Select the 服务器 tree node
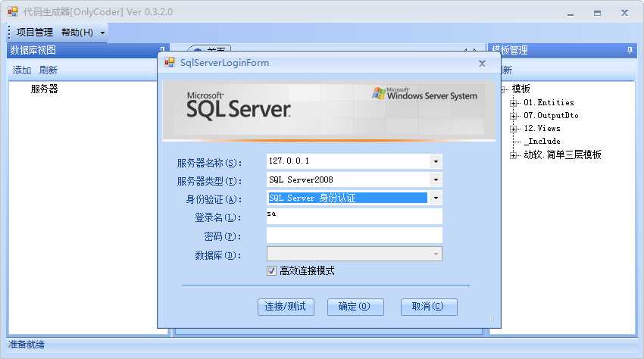This screenshot has width=644, height=359. point(45,89)
